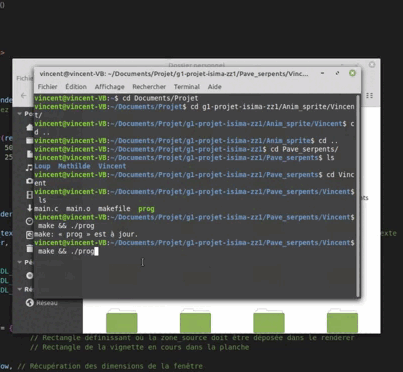Switch file manager to compact grid view
Image resolution: width=403 pixels, height=372 pixels.
(x=370, y=96)
